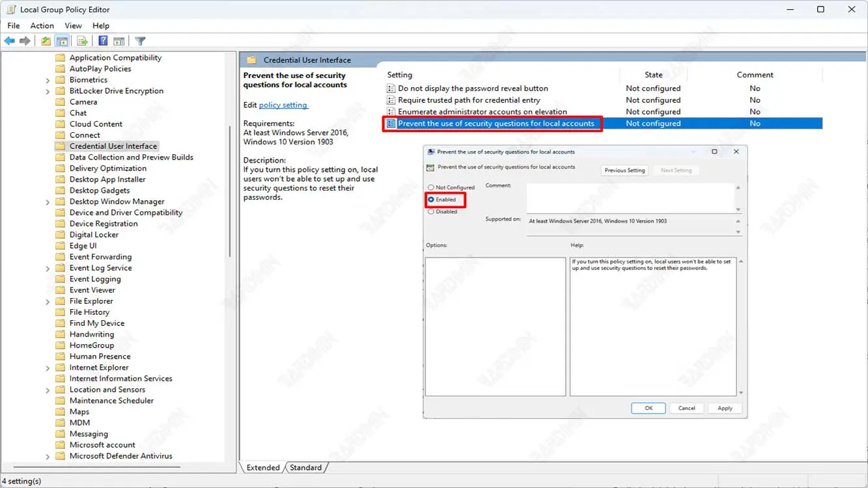Screen dimensions: 868x488
Task: Click the folder icon beside Application Compatibility
Action: point(60,58)
